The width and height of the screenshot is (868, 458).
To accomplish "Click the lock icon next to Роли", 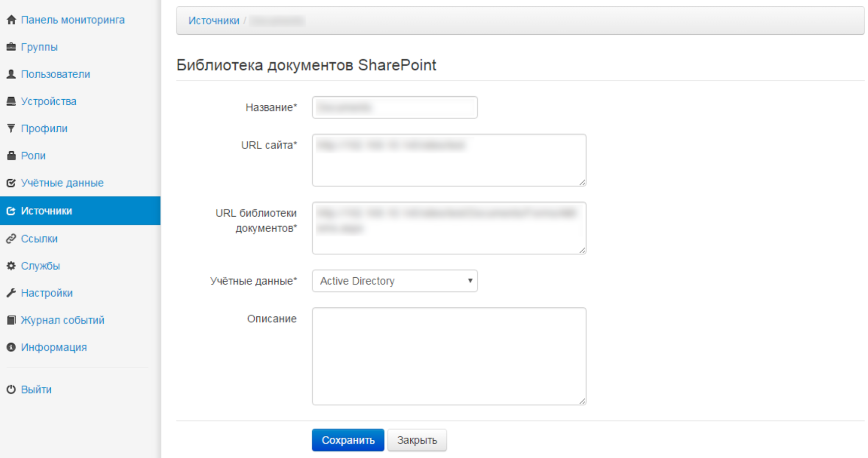I will tap(11, 156).
